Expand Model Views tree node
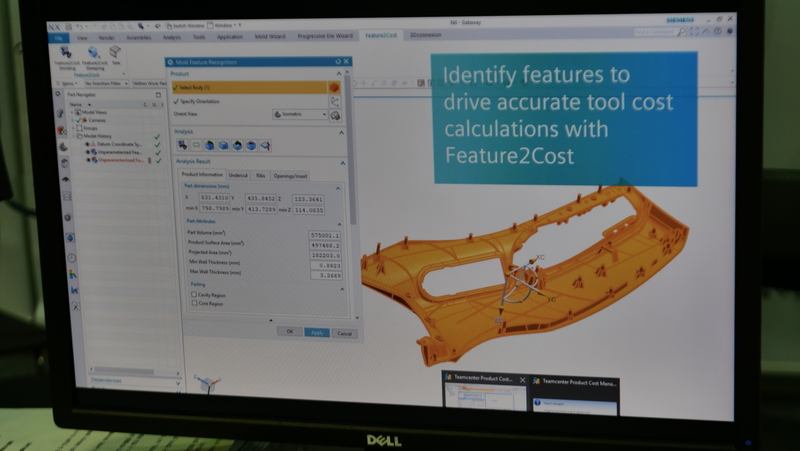 point(72,112)
